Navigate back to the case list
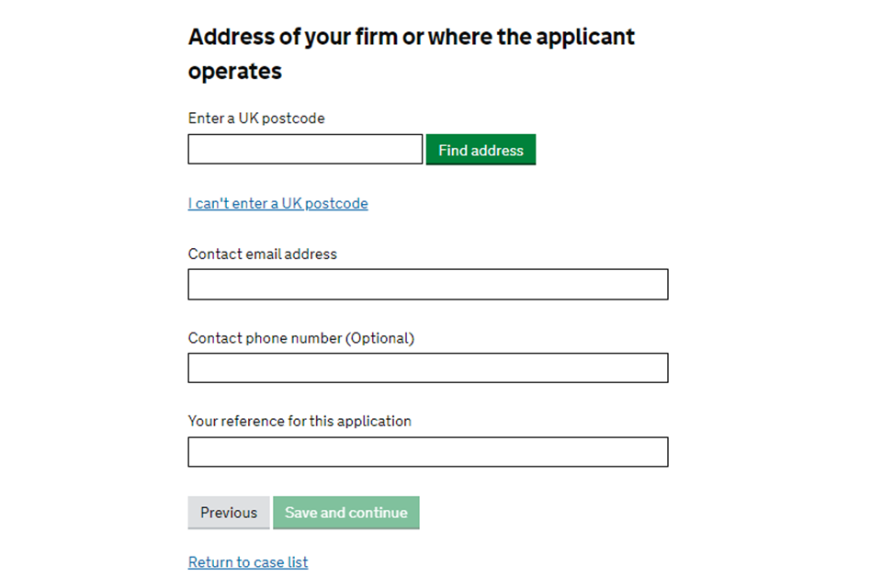The width and height of the screenshot is (882, 588). tap(248, 562)
